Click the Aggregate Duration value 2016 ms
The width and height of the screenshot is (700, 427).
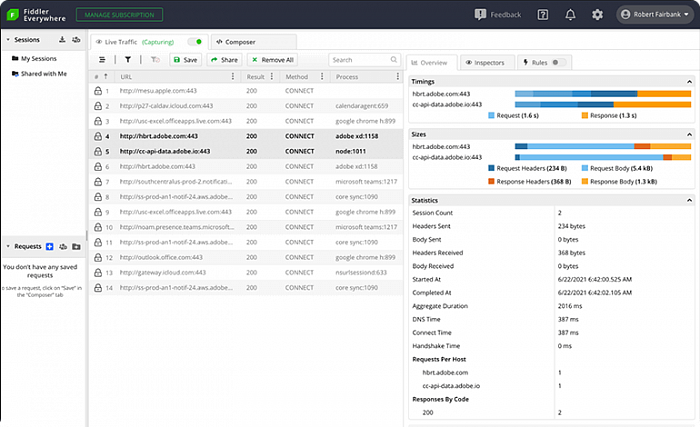tap(570, 306)
